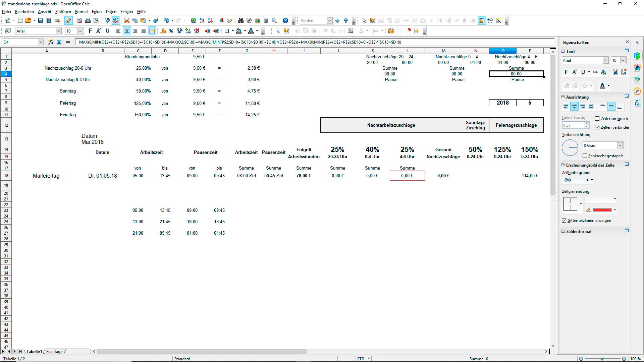644x362 pixels.
Task: Open the Textausrichtung degree dropdown
Action: 620,145
